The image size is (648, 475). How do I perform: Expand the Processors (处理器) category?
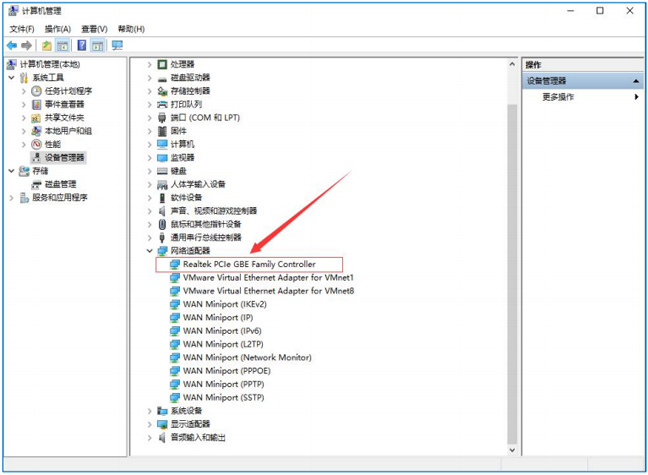150,64
